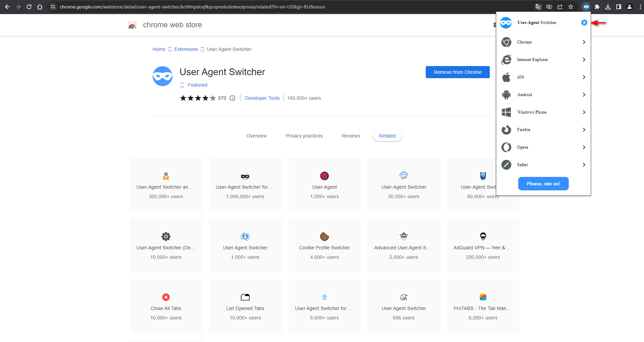The image size is (644, 342).
Task: Open the Chrome three-dot menu
Action: pyautogui.click(x=640, y=7)
